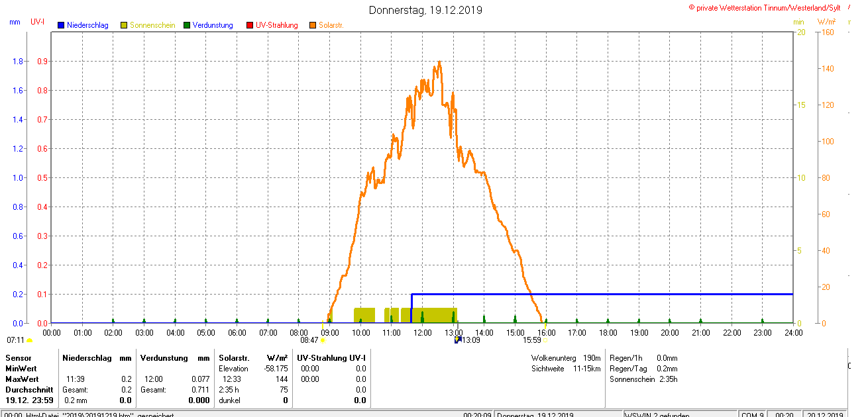Select the Niederschlag legend label
This screenshot has height=417, width=868.
click(x=87, y=25)
